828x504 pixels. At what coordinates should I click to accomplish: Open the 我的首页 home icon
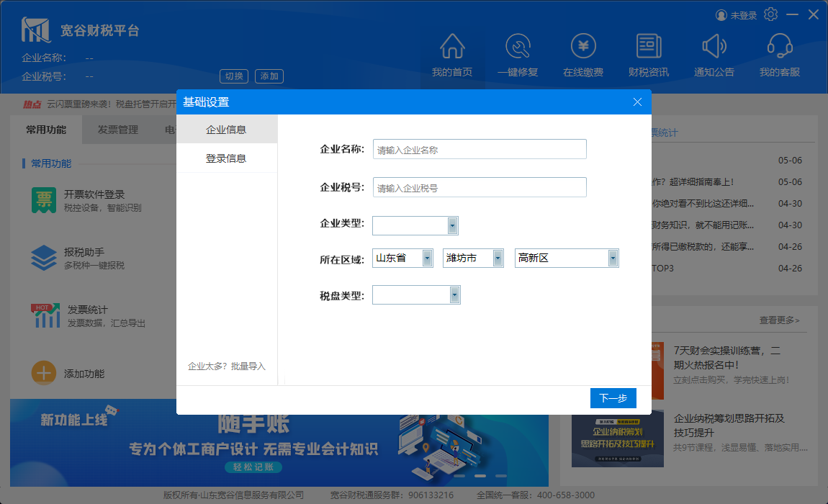[451, 47]
